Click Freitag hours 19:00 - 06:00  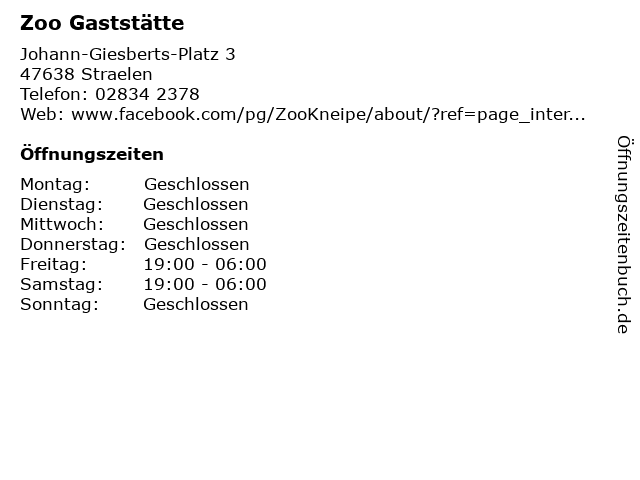point(205,264)
